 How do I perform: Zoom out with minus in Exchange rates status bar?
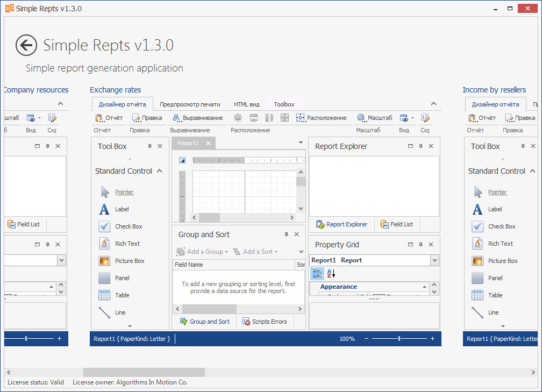pos(366,339)
